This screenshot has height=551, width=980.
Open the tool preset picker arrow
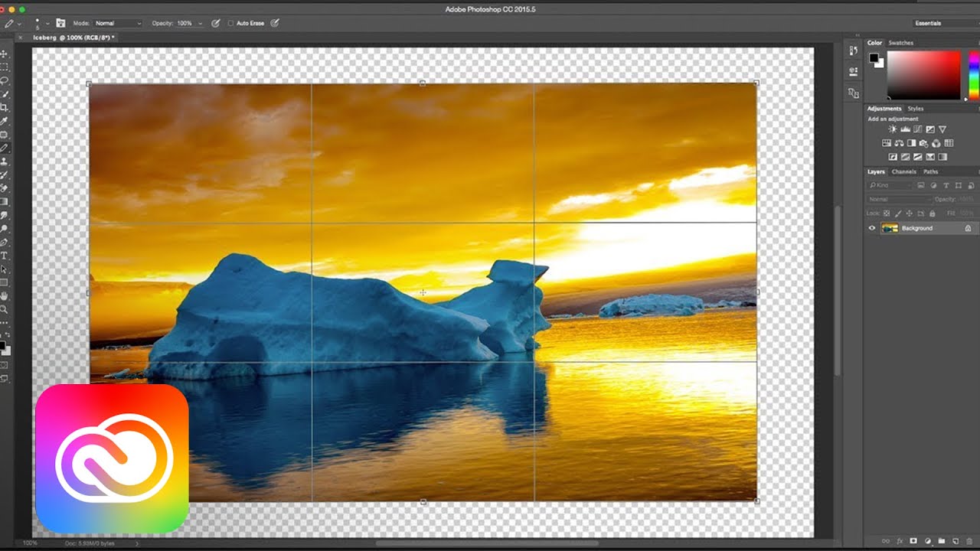(19, 24)
